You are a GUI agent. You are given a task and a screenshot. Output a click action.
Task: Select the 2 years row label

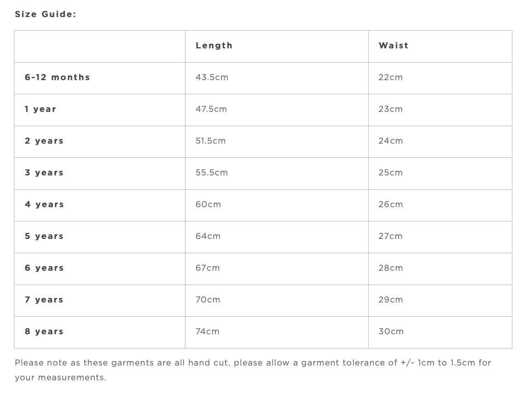44,141
